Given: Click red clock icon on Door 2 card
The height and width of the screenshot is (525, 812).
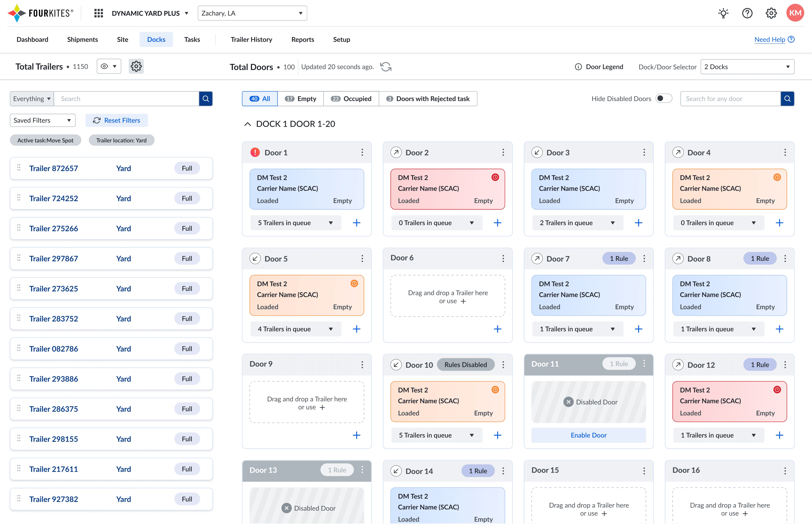Looking at the screenshot, I should (495, 177).
